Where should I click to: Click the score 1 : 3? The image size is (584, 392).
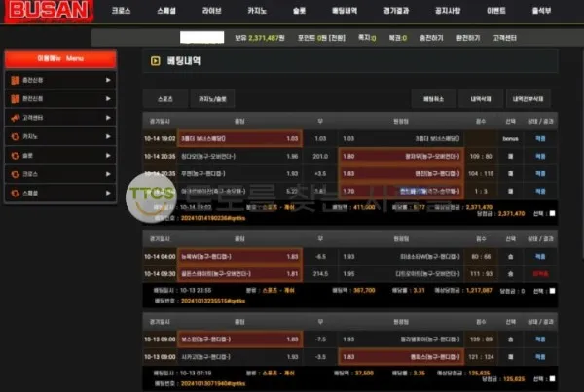(x=481, y=191)
